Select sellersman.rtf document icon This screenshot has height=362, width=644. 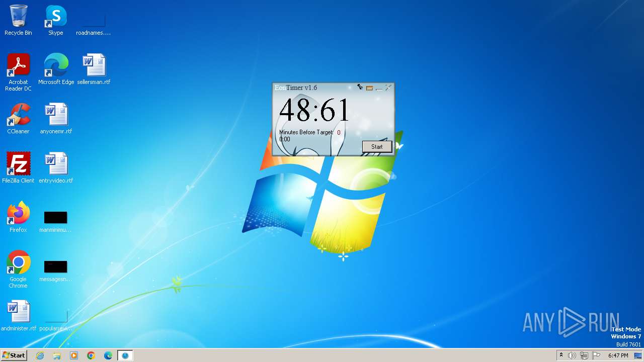click(94, 69)
